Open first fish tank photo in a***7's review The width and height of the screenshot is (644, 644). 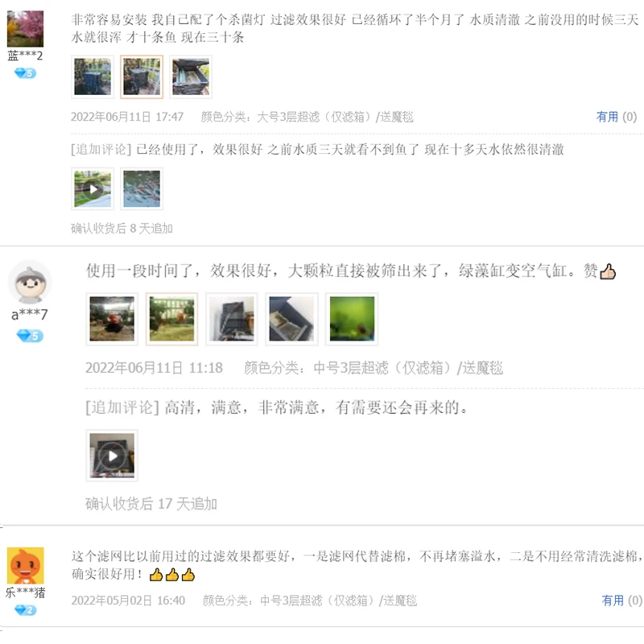(112, 319)
